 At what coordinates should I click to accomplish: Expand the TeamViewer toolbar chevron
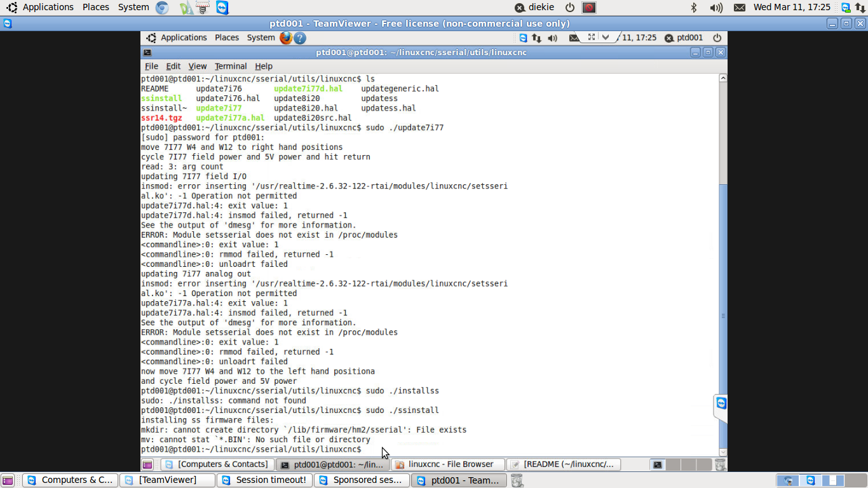pos(605,37)
